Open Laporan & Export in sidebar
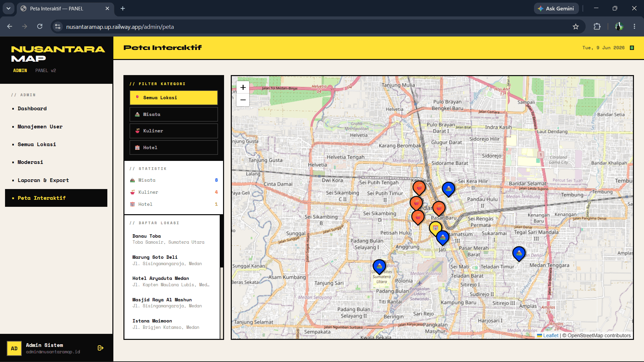Viewport: 644px width, 362px height. (56, 180)
